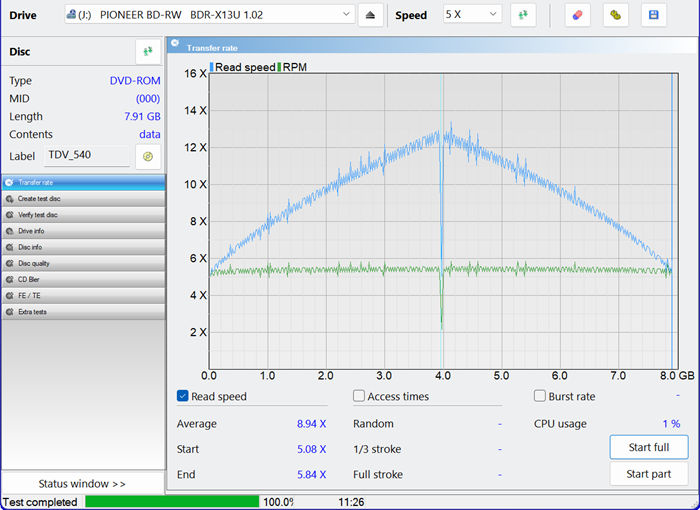Click the disc icon beside the label field
700x510 pixels.
(x=148, y=157)
